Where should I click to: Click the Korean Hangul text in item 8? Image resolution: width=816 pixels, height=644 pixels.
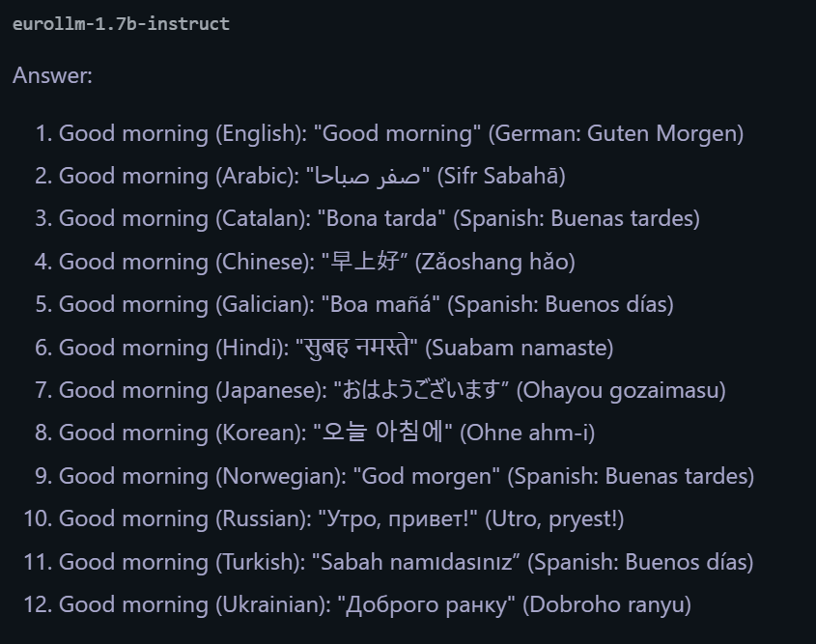(x=383, y=433)
